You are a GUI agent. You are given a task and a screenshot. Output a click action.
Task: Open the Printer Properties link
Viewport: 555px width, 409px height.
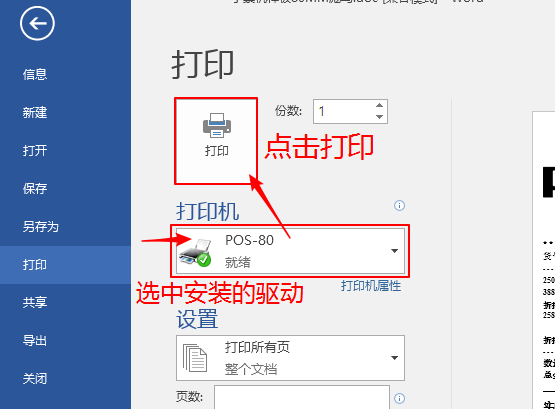coord(371,286)
